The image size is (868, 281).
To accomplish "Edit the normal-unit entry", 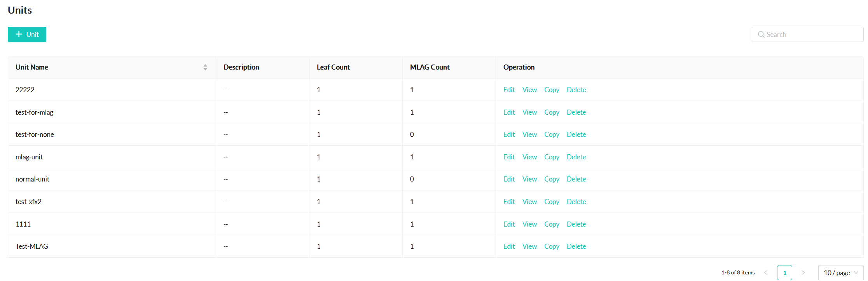I will 509,179.
